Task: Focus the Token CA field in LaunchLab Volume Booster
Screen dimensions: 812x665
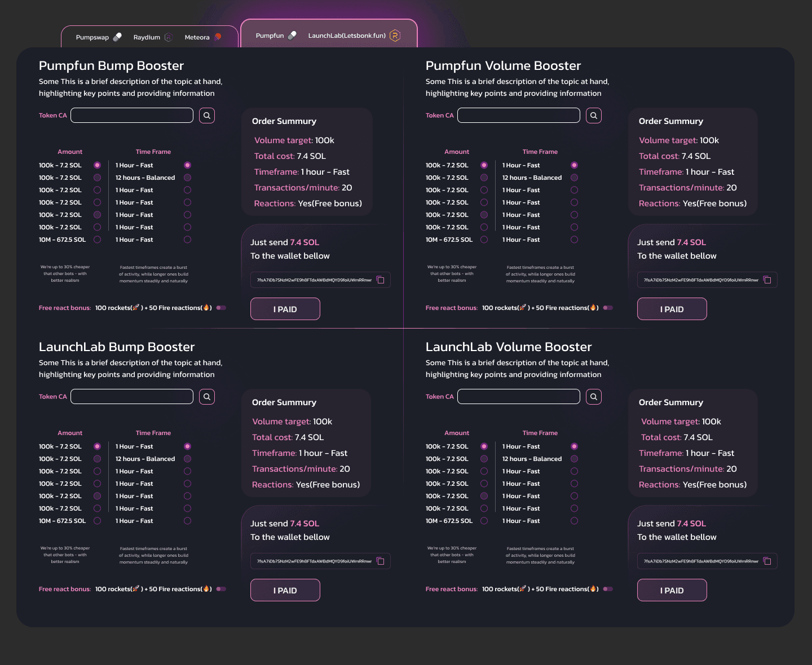Action: 519,397
